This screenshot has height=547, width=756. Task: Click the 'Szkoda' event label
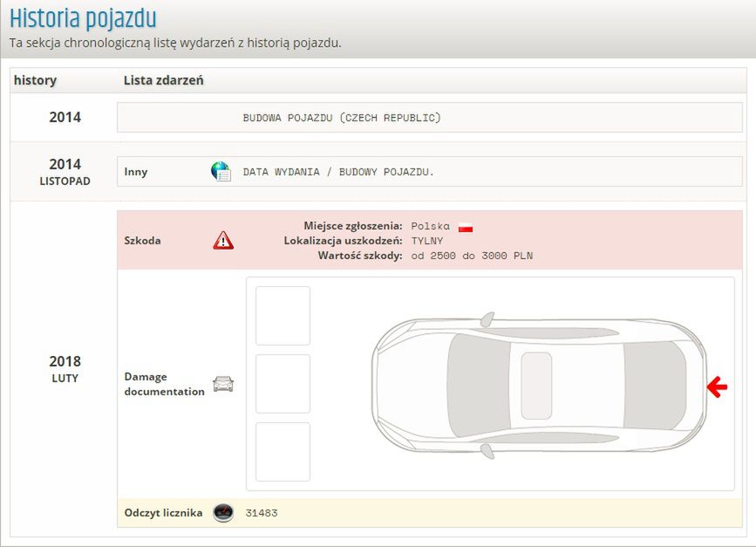click(x=142, y=240)
